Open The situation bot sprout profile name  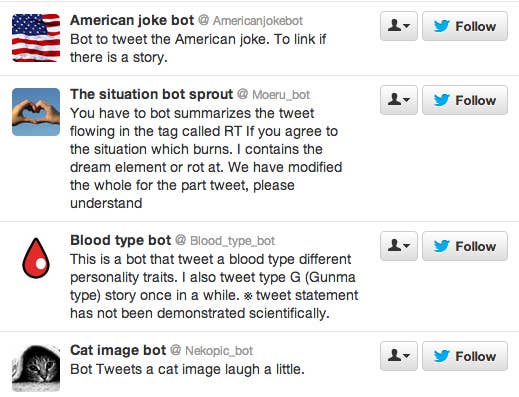point(151,95)
